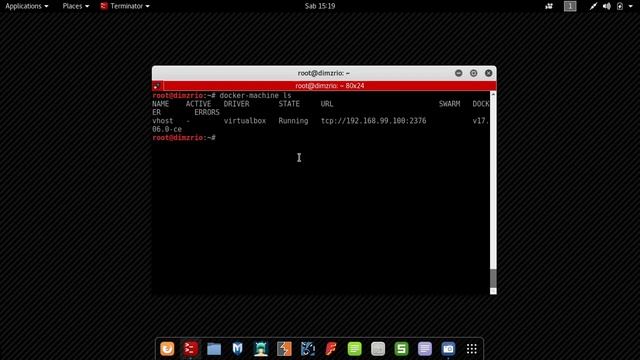Click the 06.0-ce version text
The image size is (640, 360).
click(x=167, y=129)
